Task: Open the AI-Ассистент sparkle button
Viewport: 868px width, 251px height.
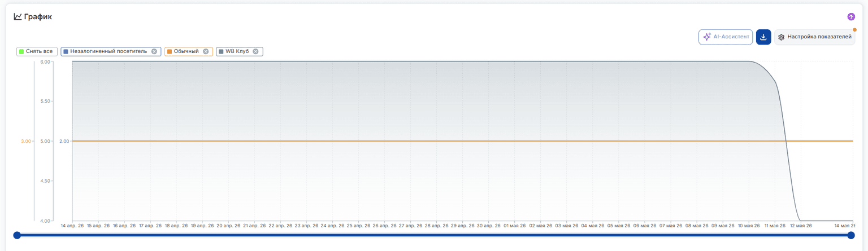Action: pos(726,37)
